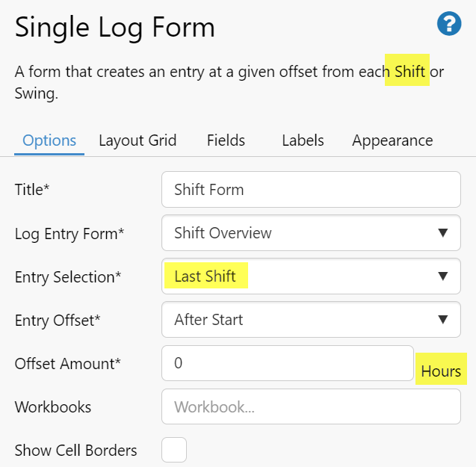Open the Fields tab
Viewport: 476px width, 467px height.
pyautogui.click(x=226, y=140)
